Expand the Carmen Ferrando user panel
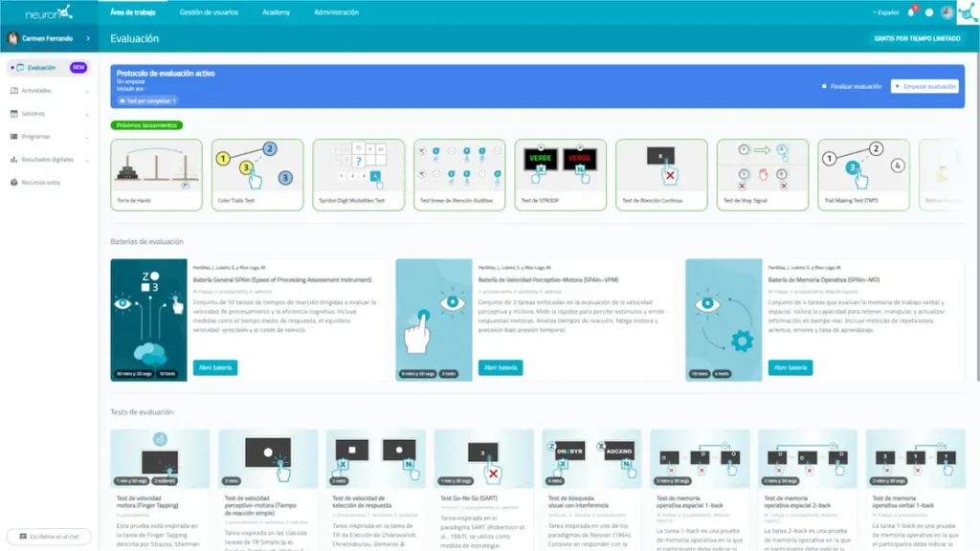 [48, 38]
